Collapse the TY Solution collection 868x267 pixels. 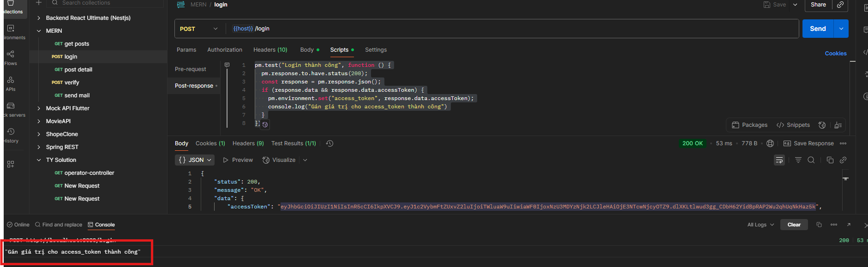pos(39,160)
